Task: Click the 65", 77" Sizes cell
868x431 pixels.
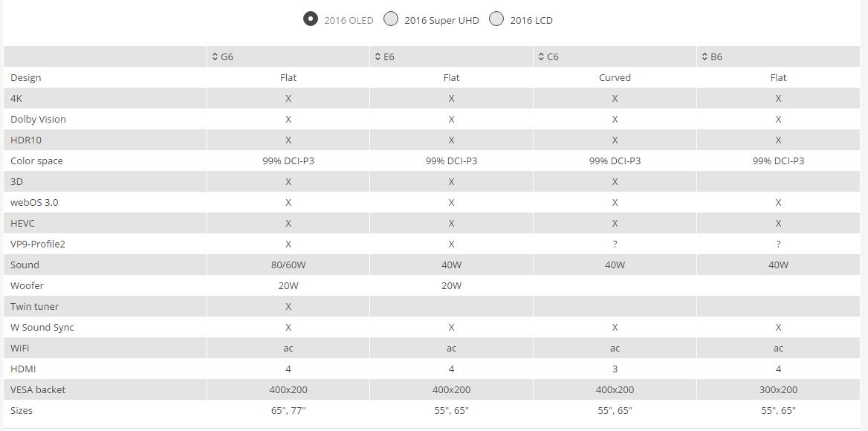Action: tap(288, 410)
